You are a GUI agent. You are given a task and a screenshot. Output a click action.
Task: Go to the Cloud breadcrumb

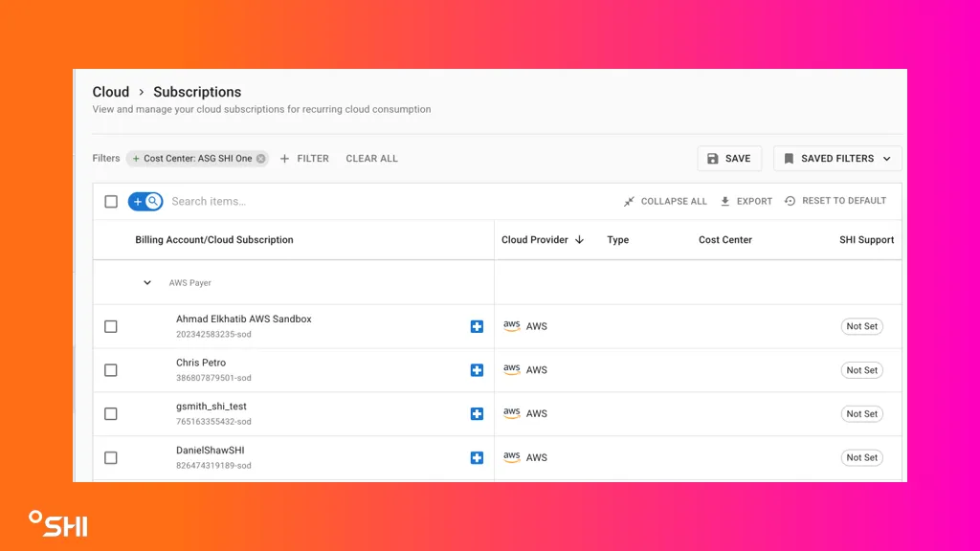pos(111,92)
